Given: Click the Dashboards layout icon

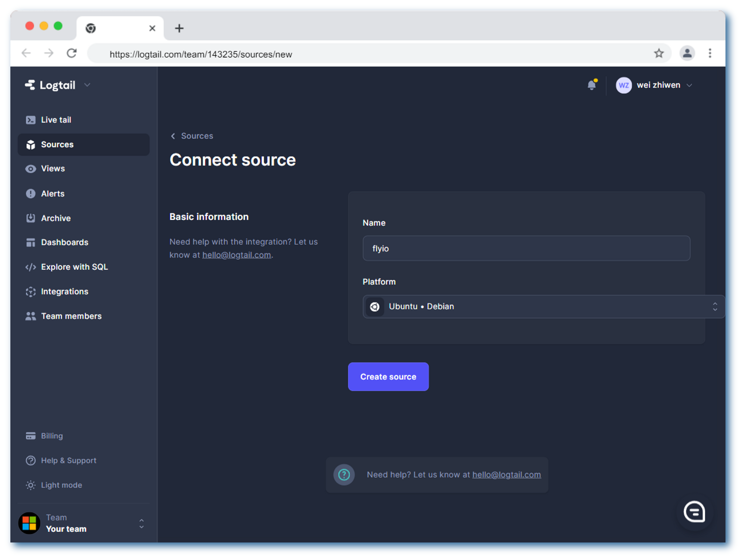Looking at the screenshot, I should pos(31,242).
